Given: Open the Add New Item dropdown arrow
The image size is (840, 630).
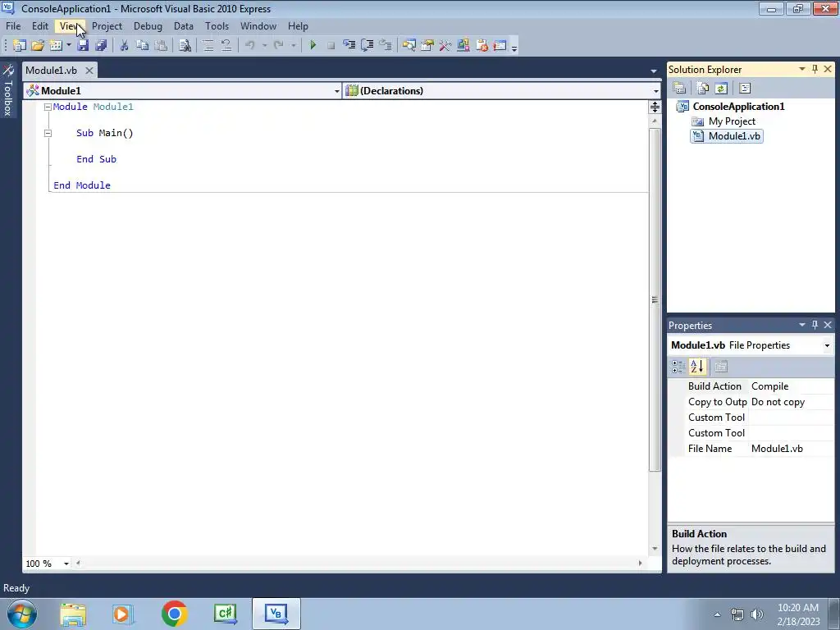Looking at the screenshot, I should point(69,46).
